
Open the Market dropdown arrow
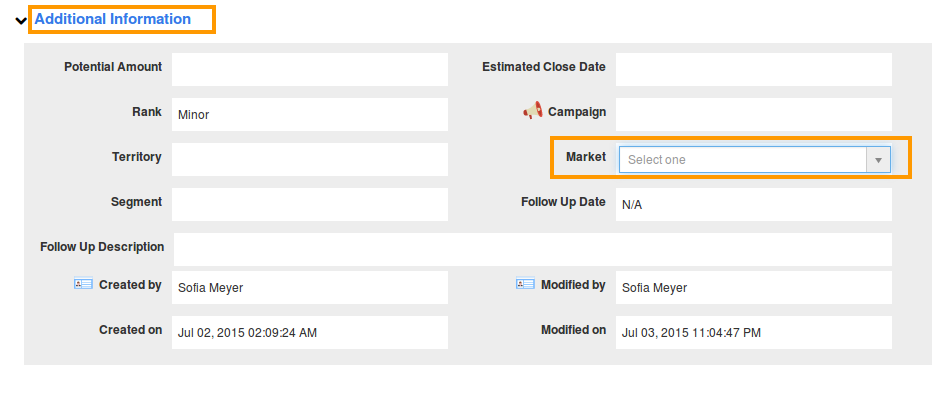pos(878,160)
